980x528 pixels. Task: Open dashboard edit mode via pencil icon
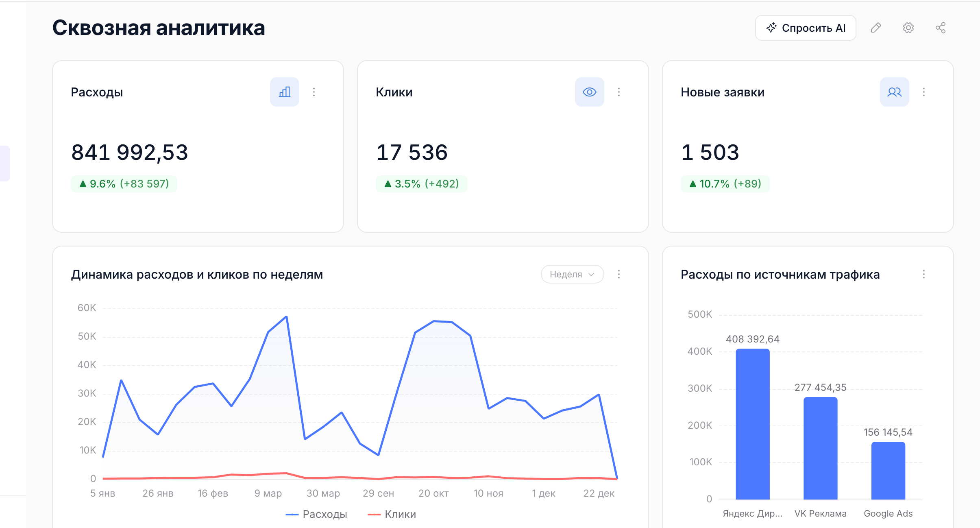pos(875,28)
